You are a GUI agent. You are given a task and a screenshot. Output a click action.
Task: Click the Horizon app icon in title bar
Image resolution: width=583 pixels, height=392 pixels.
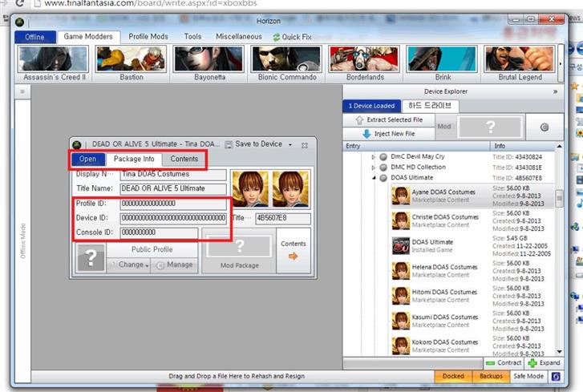click(x=20, y=22)
